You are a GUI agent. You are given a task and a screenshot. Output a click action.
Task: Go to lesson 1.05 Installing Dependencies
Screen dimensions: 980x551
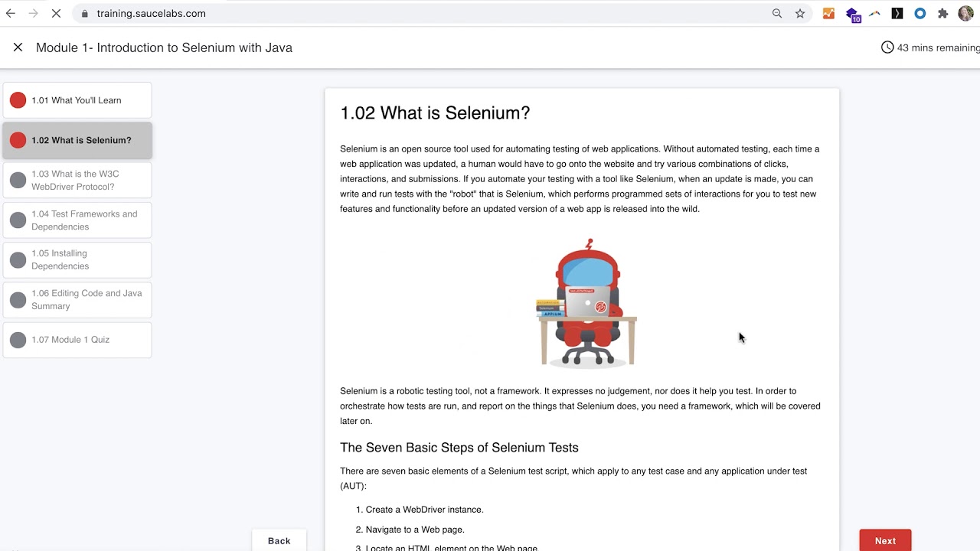pyautogui.click(x=77, y=259)
